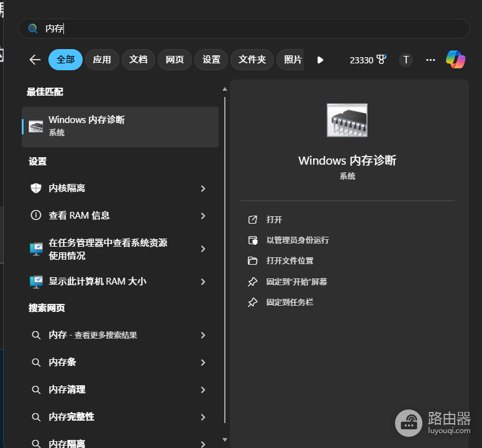Click the search magnifier icon in search box
Image resolution: width=482 pixels, height=448 pixels.
[x=32, y=29]
